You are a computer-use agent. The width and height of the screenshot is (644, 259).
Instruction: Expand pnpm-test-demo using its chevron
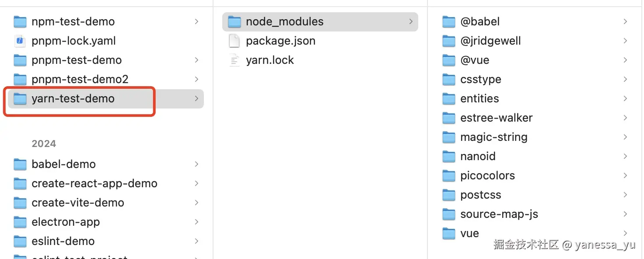pos(196,60)
